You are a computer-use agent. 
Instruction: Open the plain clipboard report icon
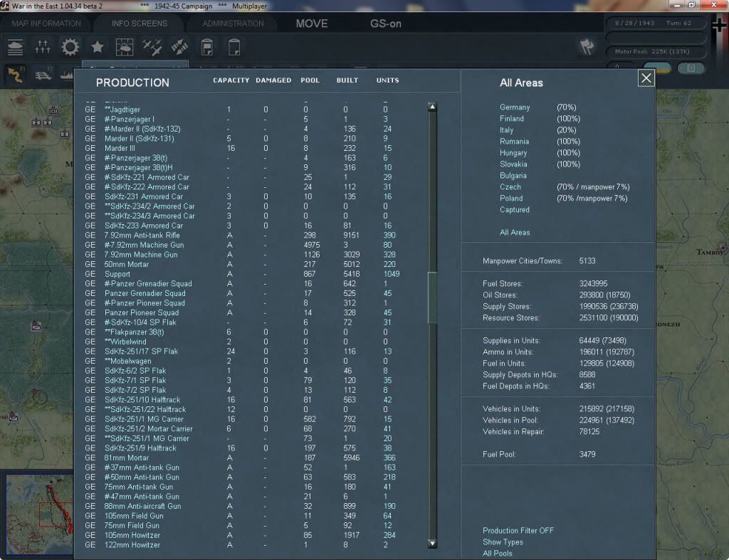(234, 48)
